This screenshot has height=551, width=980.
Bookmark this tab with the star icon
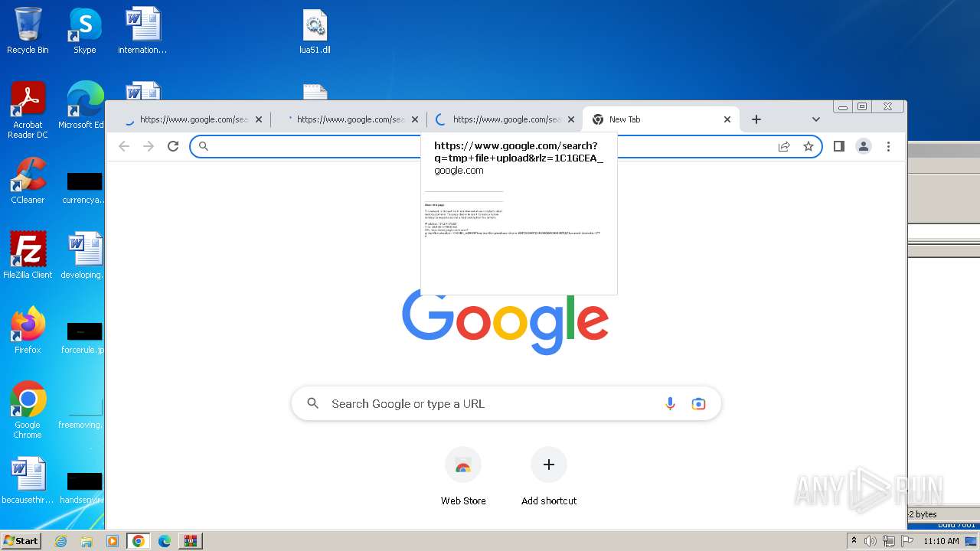point(808,146)
